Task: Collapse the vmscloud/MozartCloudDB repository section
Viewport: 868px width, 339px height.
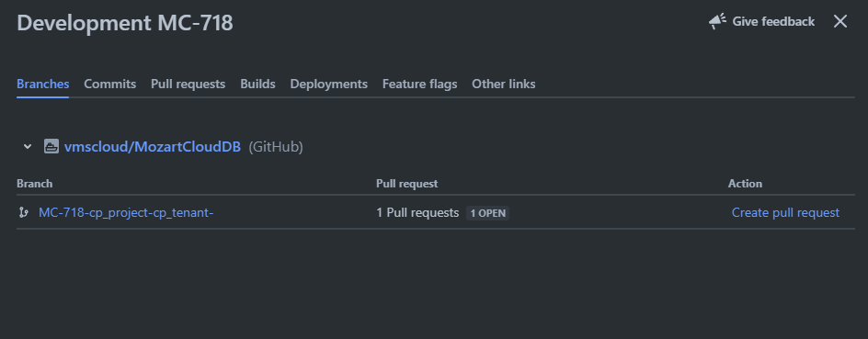Action: coord(28,147)
